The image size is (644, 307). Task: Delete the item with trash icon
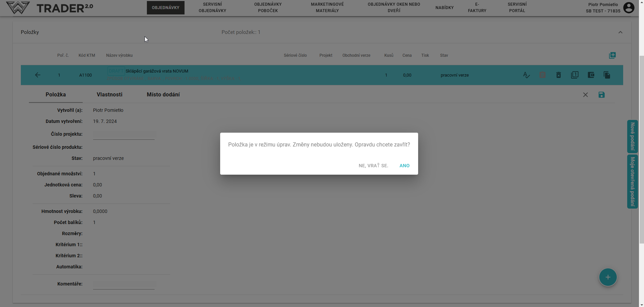click(x=558, y=75)
